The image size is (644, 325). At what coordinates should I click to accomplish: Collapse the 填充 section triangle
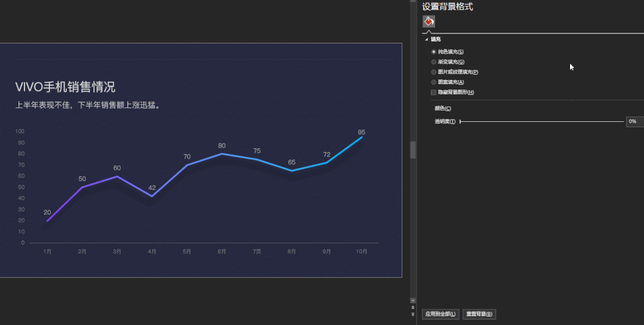[x=426, y=39]
